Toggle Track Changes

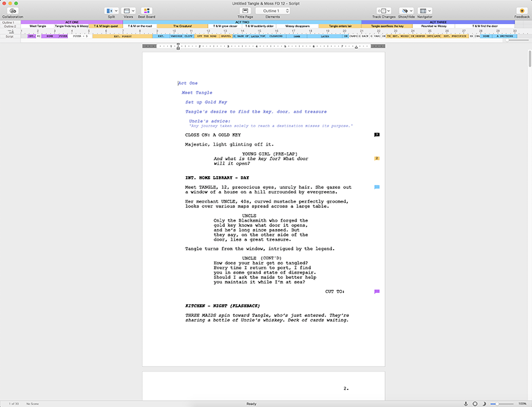(x=383, y=11)
